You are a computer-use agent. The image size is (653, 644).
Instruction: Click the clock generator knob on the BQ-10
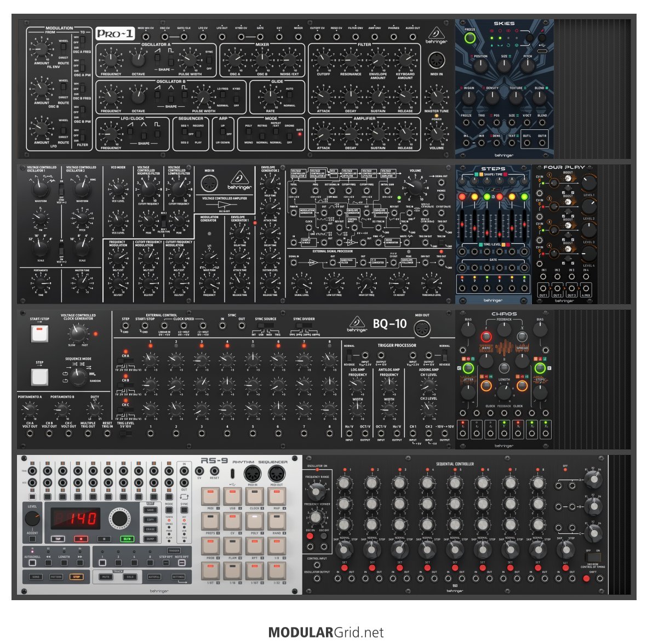(78, 334)
